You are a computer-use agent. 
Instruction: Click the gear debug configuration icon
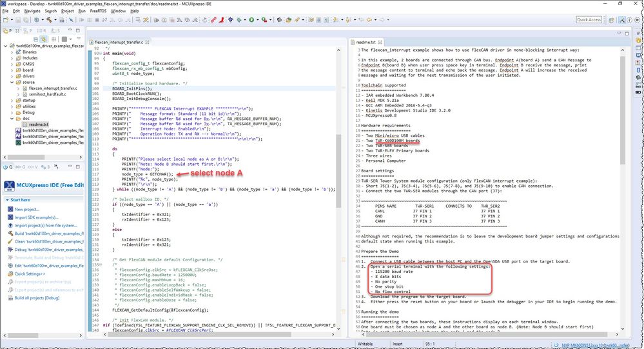[x=239, y=20]
